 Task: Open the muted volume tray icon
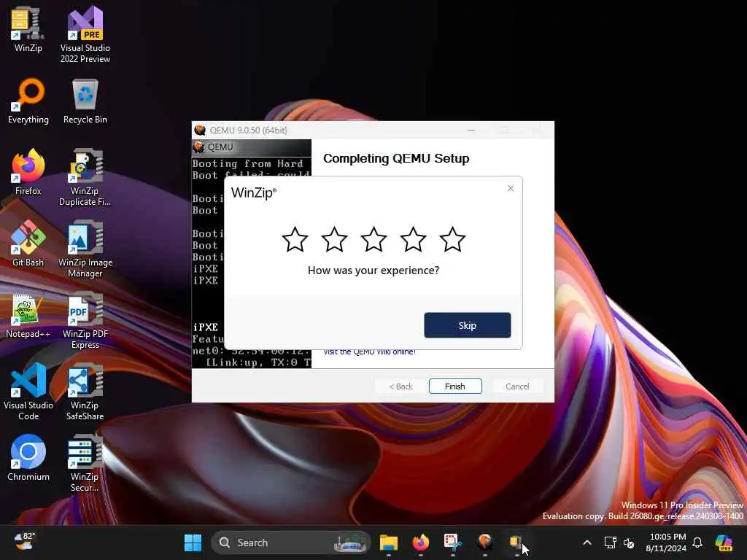click(x=629, y=542)
